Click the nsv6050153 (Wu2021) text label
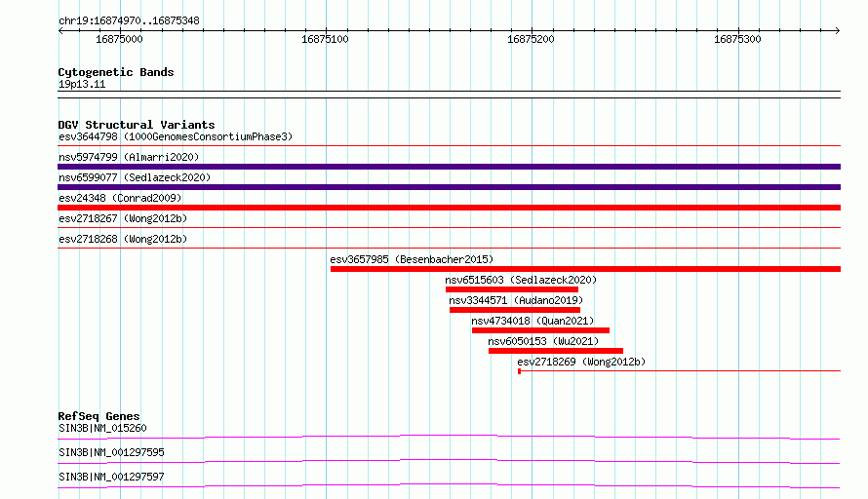Image resolution: width=868 pixels, height=499 pixels. pyautogui.click(x=543, y=341)
